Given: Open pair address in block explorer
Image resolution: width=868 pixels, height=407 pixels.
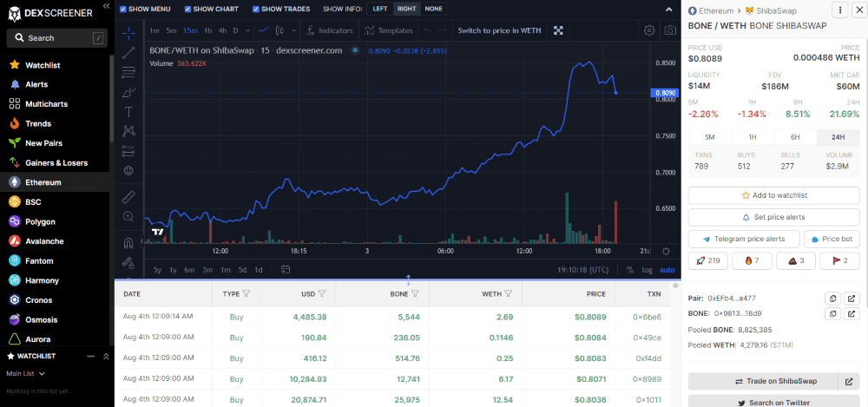Looking at the screenshot, I should click(852, 299).
